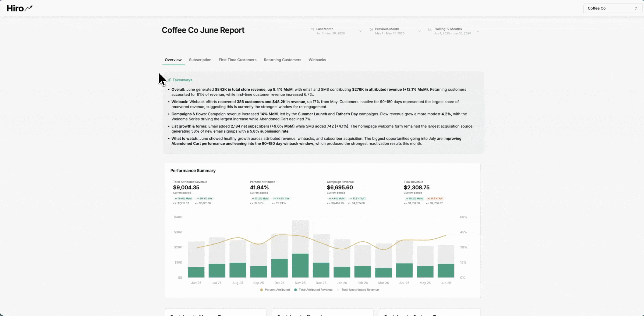Select the Overview tab
This screenshot has width=644, height=316.
click(173, 60)
